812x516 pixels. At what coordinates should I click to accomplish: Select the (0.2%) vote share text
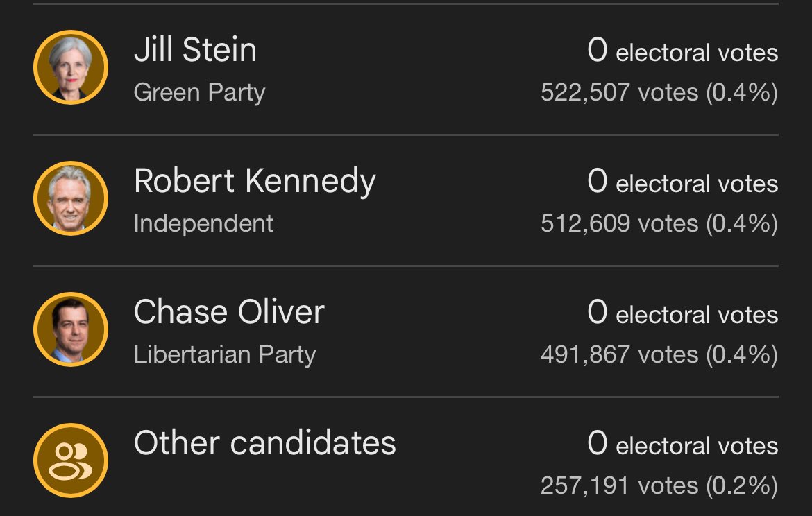(x=742, y=485)
